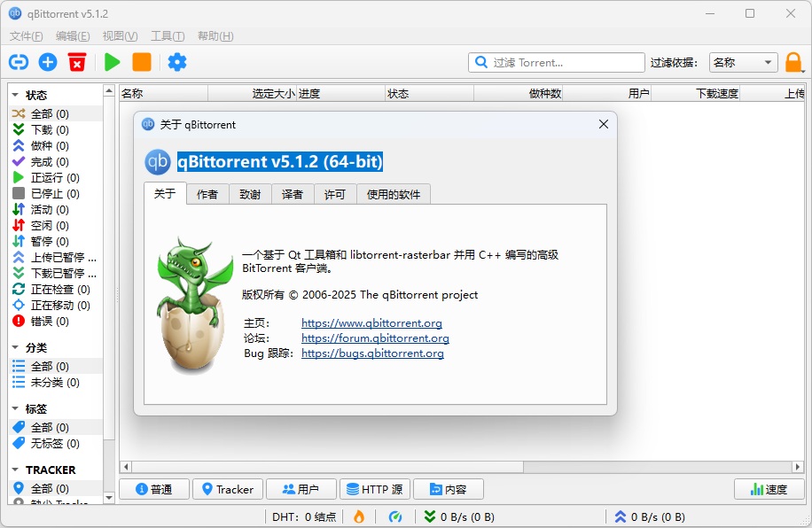Select 已停止 (0) status filter
812x528 pixels.
[x=55, y=194]
